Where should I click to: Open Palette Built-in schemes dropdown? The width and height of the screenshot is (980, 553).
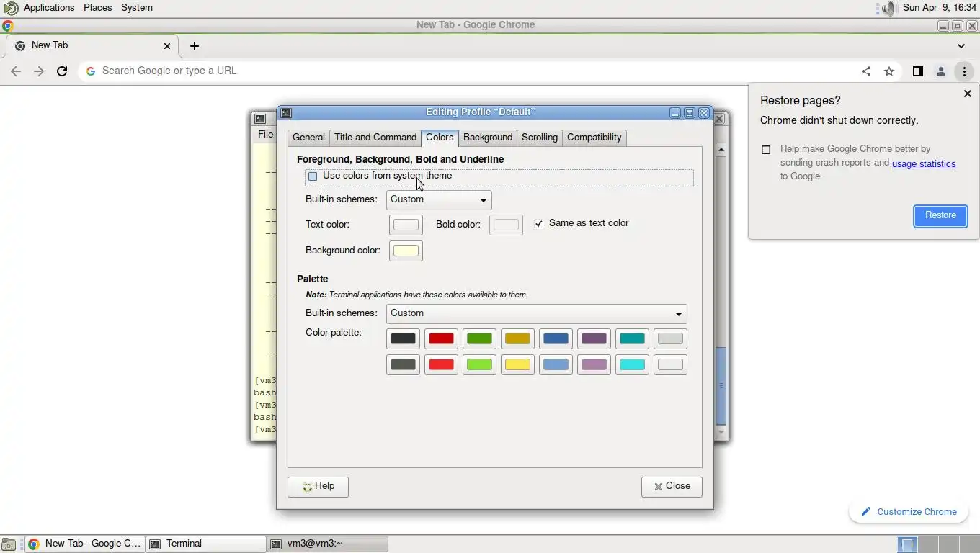coord(537,313)
